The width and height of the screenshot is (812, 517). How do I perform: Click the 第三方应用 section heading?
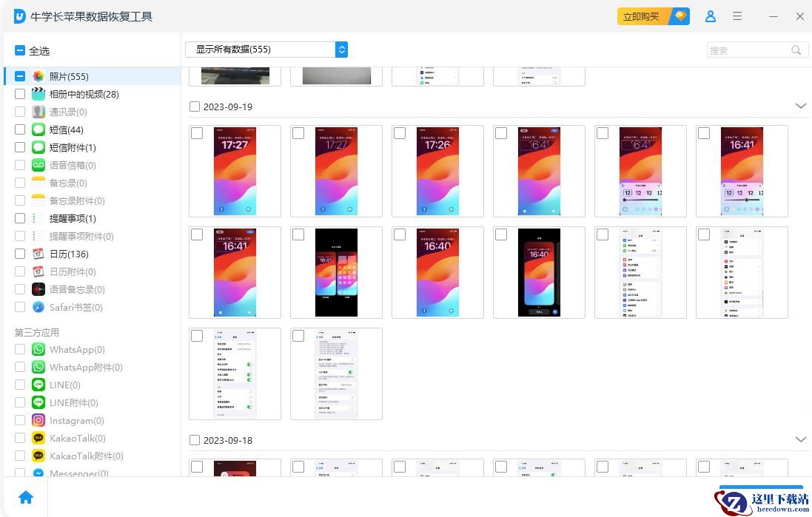point(37,332)
